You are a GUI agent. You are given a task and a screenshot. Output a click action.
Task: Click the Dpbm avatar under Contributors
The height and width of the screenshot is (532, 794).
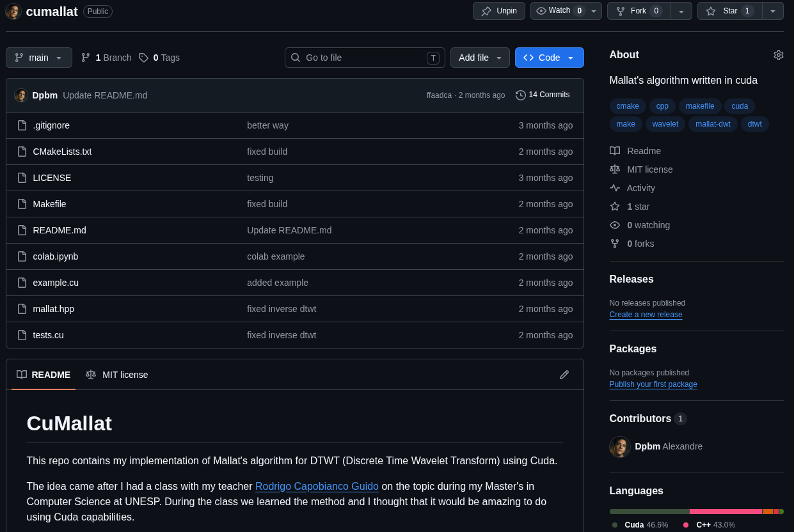[620, 446]
